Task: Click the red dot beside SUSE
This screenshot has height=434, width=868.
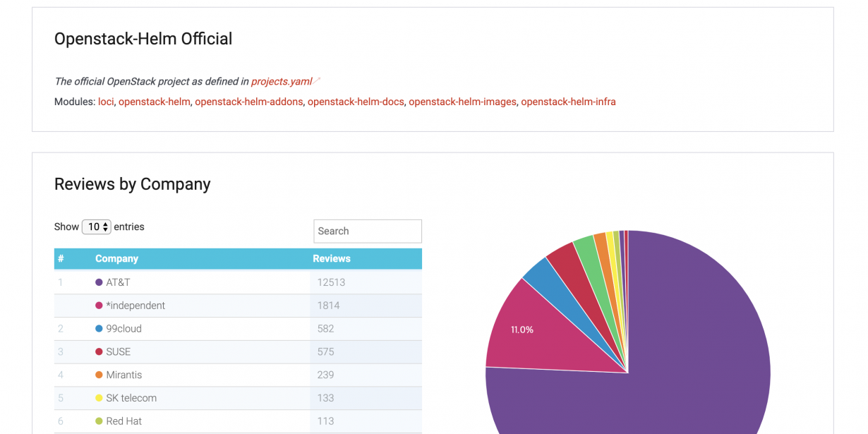Action: (99, 351)
